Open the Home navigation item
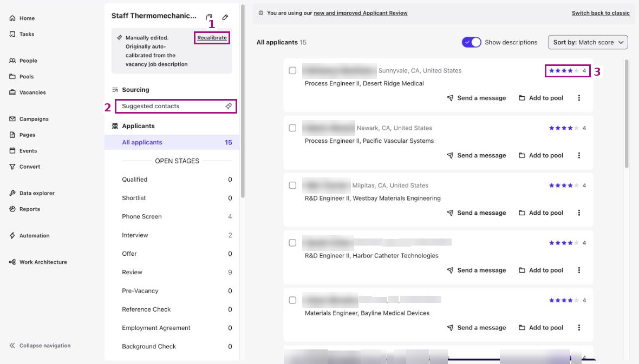The image size is (639, 364). pos(22,18)
